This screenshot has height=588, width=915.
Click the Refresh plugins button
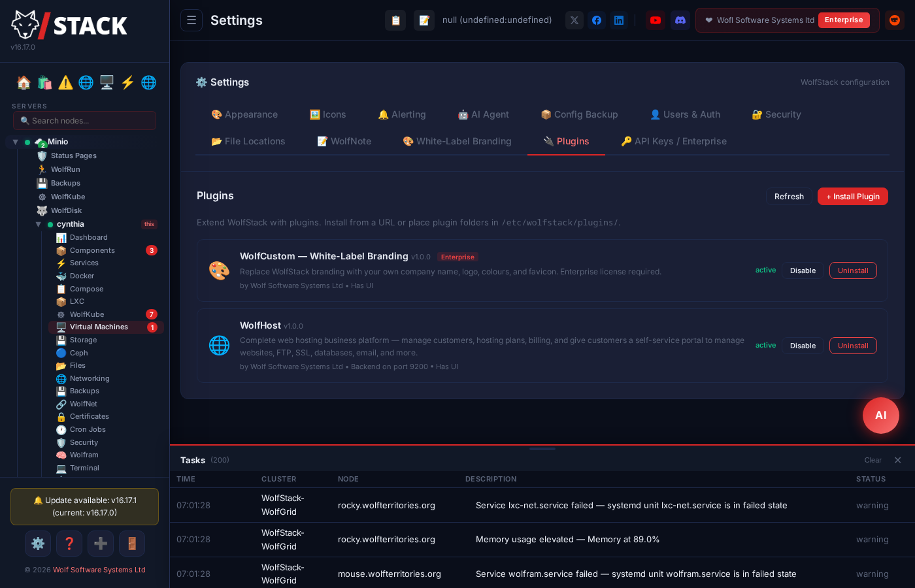(x=789, y=197)
